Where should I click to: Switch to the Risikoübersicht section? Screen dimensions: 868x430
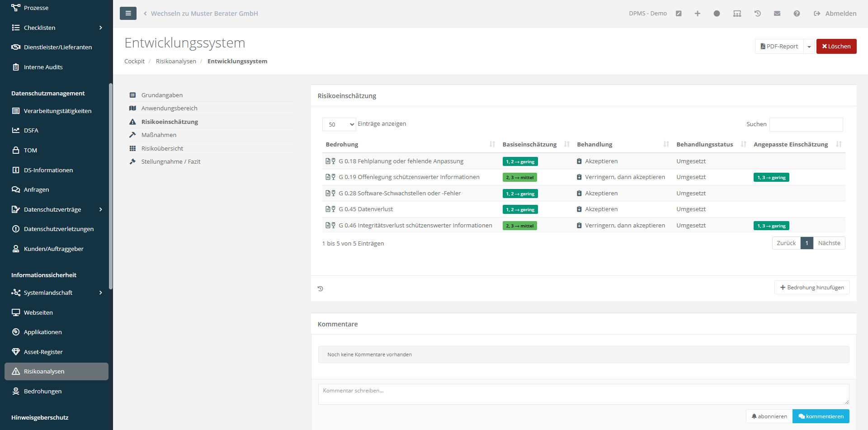[x=162, y=148]
